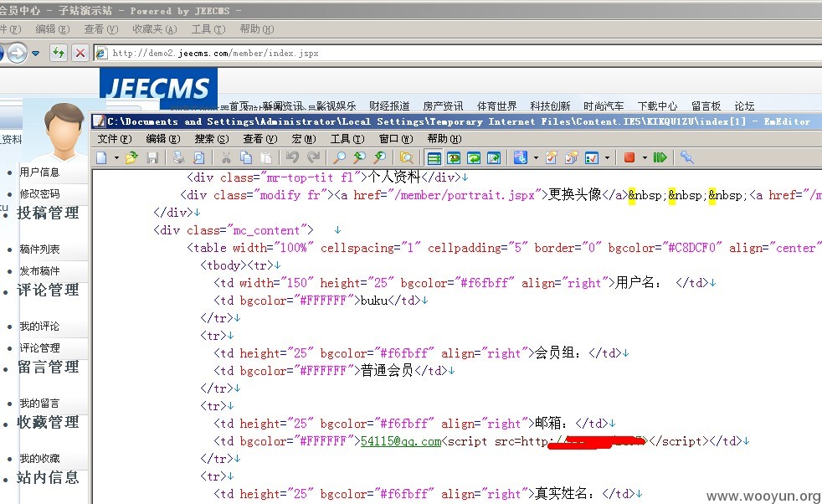Click the user avatar picture
Viewport: 822px width, 504px height.
(64, 131)
